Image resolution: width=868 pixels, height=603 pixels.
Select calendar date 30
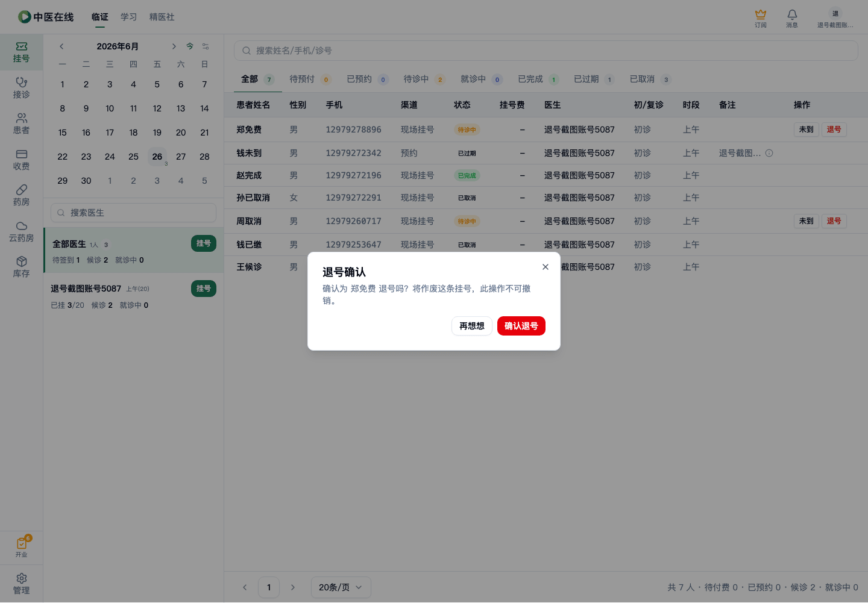point(86,181)
